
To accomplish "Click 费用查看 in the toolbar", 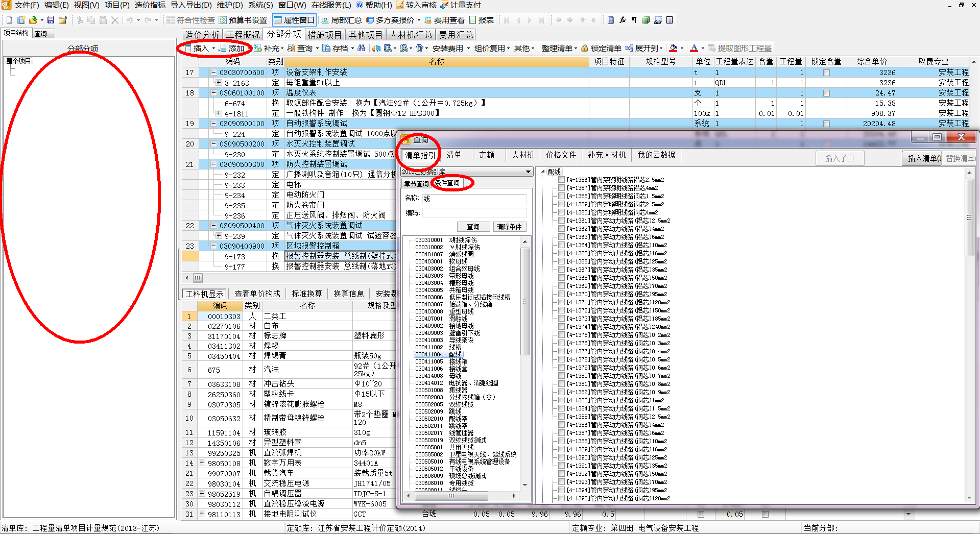I will point(445,20).
